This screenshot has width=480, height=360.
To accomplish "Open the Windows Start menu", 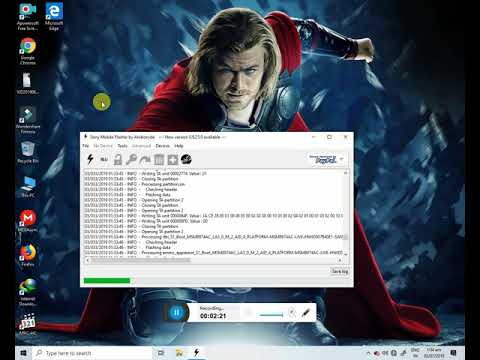I will [x=23, y=353].
